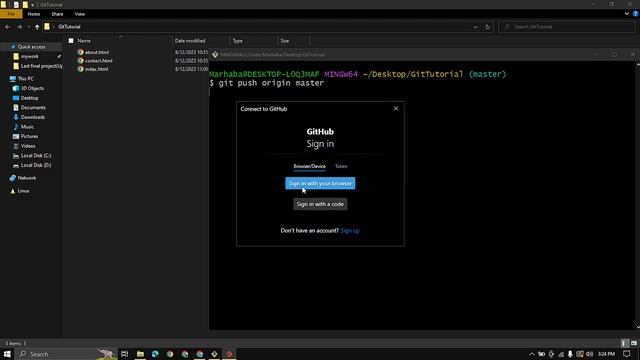Open the red Git app taskbar icon
Viewport: 640px width, 360px height.
coord(229,354)
